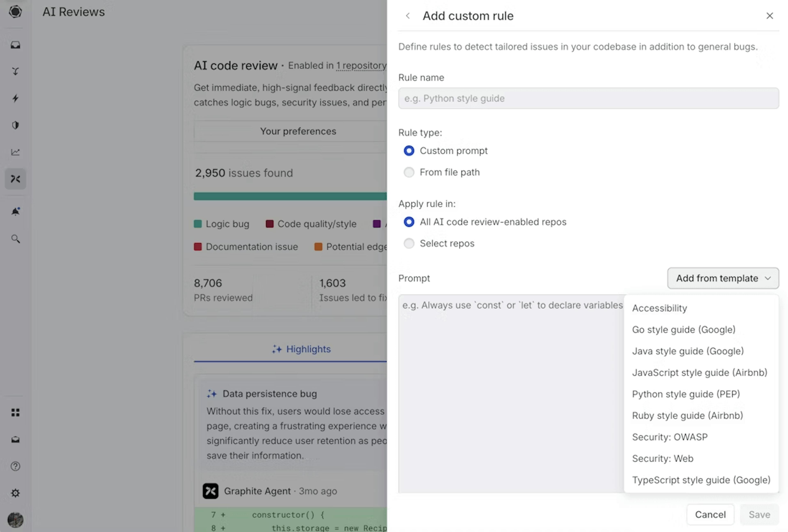Image resolution: width=788 pixels, height=532 pixels.
Task: Choose Python style guide (PEP) template
Action: (686, 394)
